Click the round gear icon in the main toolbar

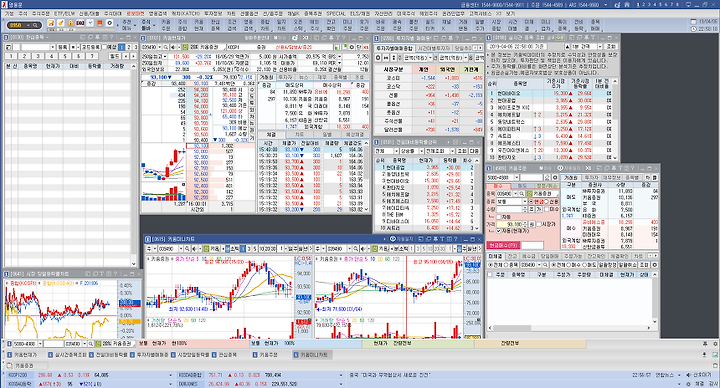(x=110, y=23)
